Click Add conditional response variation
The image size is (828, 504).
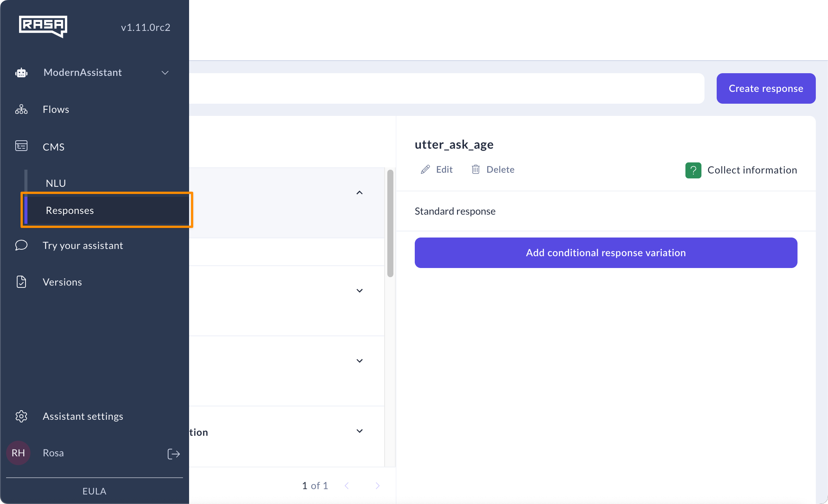tap(605, 253)
